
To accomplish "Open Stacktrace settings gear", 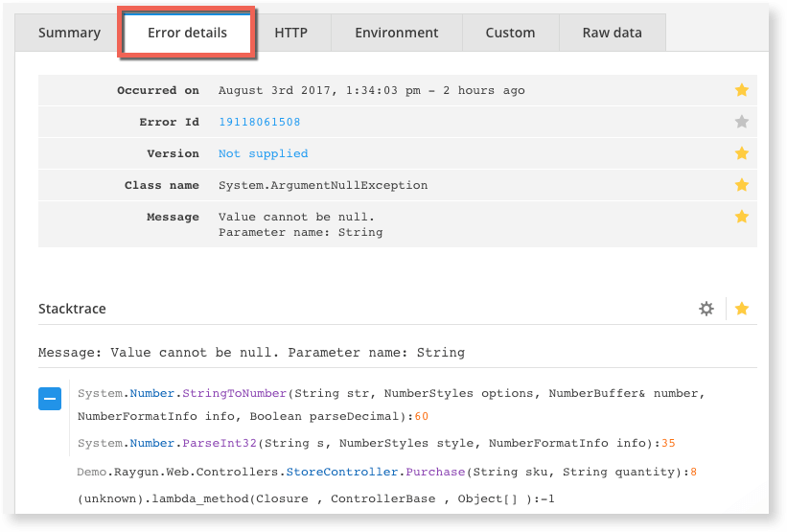I will [x=706, y=309].
